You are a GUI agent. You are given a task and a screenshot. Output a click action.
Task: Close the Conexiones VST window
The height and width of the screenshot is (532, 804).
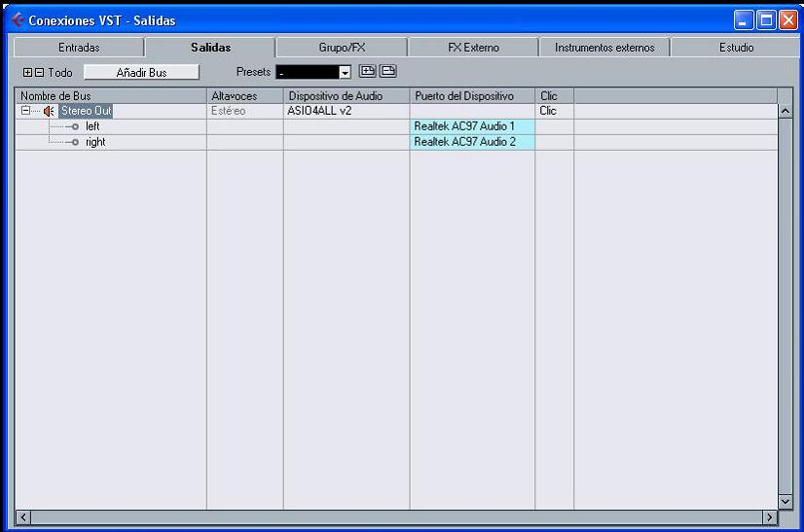[788, 20]
